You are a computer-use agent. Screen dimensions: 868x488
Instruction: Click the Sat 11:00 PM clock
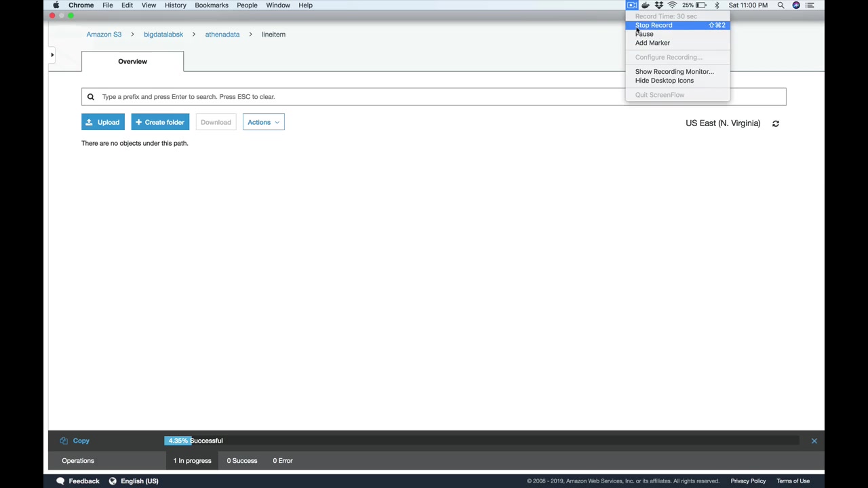click(748, 5)
